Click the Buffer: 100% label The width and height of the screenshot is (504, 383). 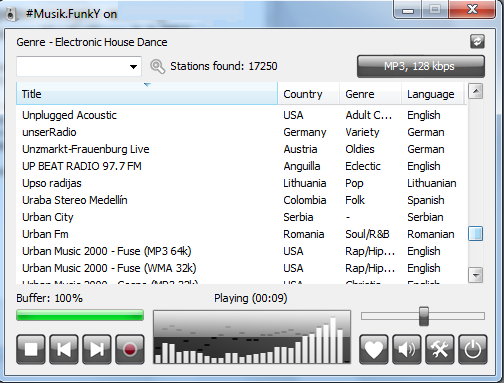click(49, 298)
